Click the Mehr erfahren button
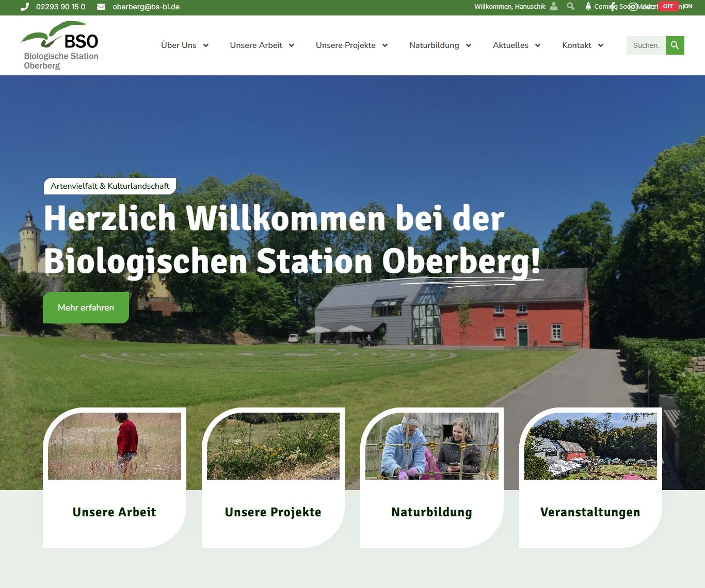 pyautogui.click(x=86, y=307)
